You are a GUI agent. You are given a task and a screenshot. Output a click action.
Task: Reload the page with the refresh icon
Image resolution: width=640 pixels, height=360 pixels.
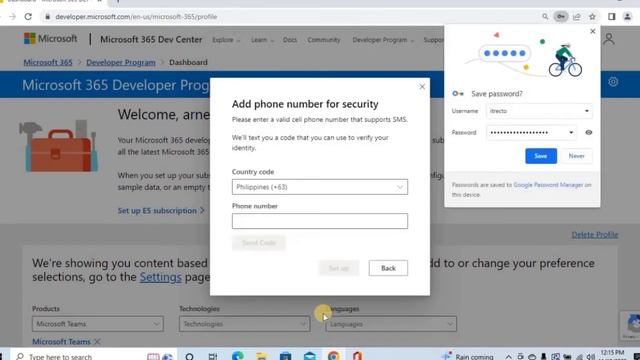(28, 17)
